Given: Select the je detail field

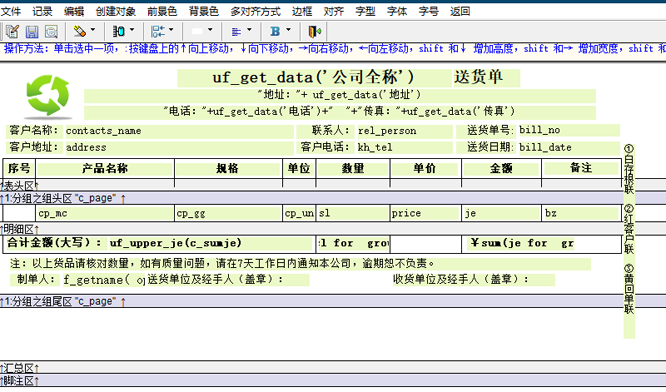Looking at the screenshot, I should click(x=501, y=213).
